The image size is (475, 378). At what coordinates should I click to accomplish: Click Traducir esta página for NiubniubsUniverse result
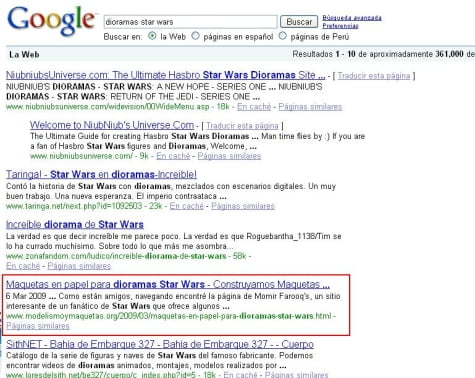click(x=374, y=76)
